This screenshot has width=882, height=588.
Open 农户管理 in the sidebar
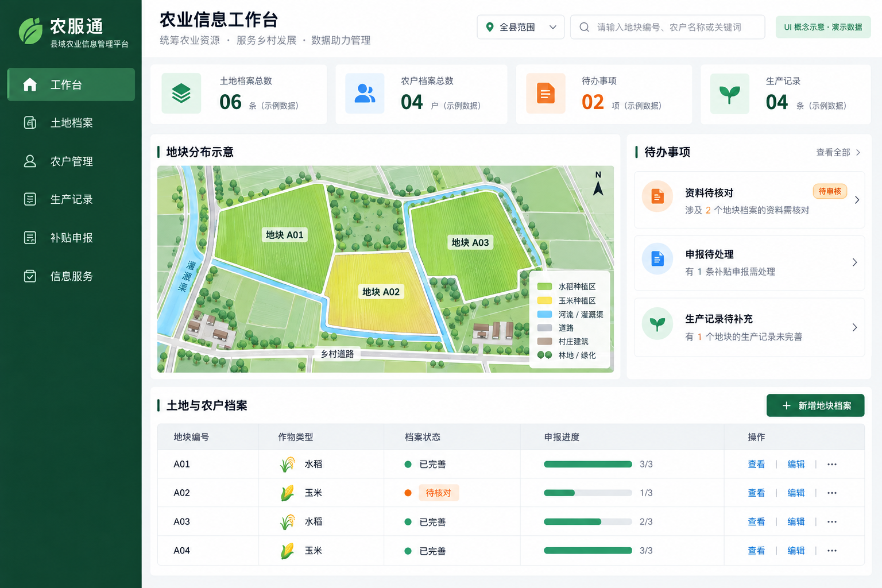pos(71,161)
